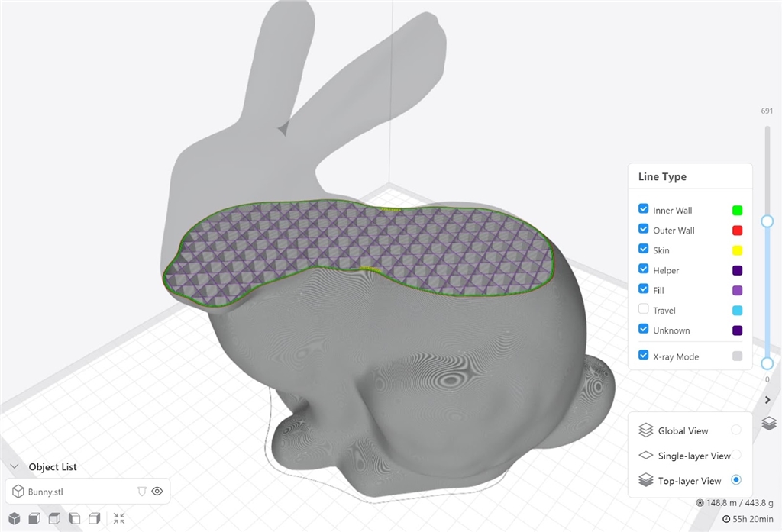The image size is (782, 532).
Task: Select the right view cube icon
Action: coord(94,519)
